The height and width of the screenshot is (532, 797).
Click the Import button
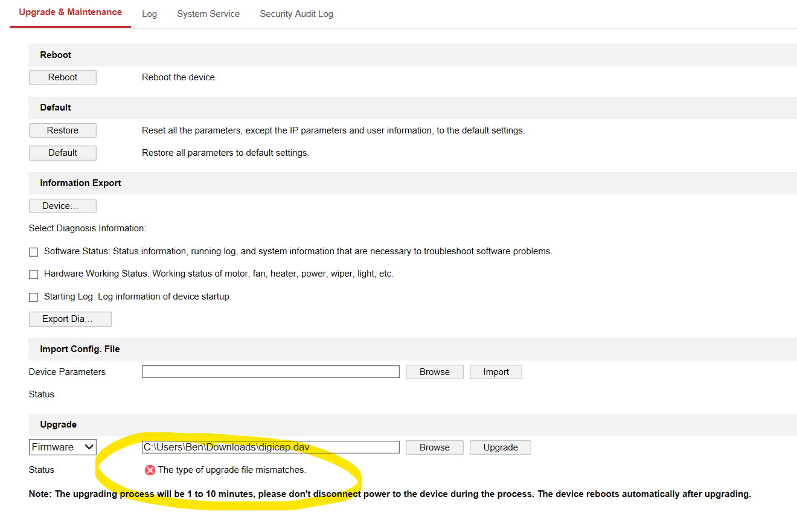click(496, 372)
